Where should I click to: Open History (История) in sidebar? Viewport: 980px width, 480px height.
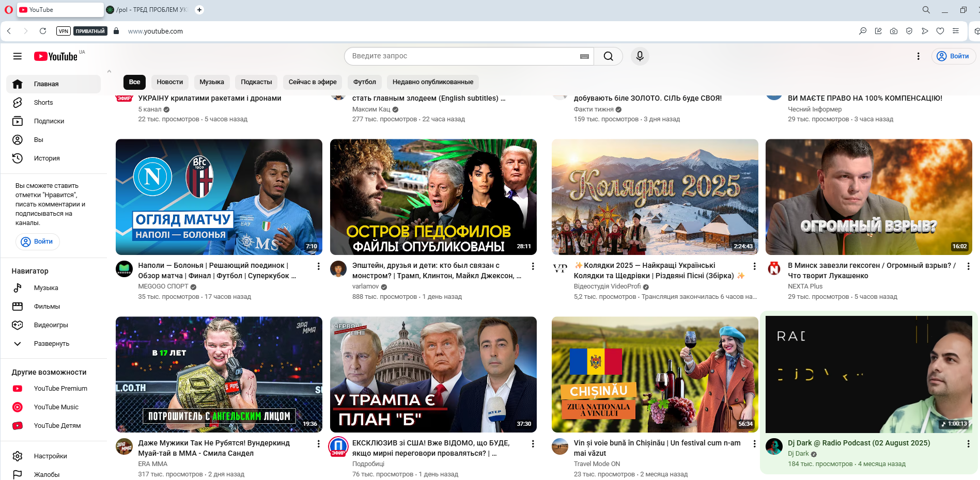[46, 158]
